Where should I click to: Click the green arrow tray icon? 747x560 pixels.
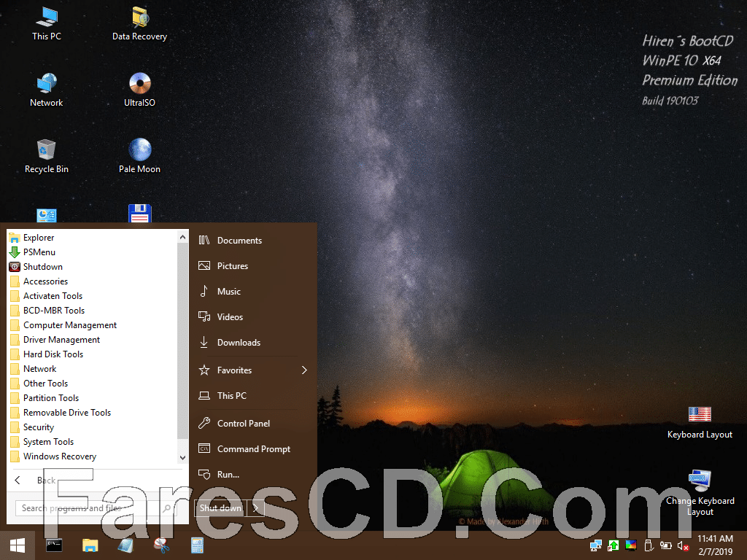click(613, 545)
